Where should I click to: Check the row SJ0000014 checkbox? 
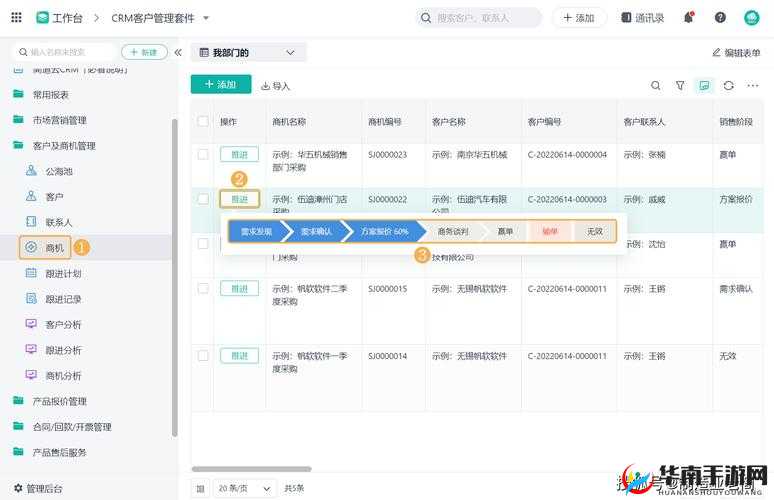pos(203,355)
